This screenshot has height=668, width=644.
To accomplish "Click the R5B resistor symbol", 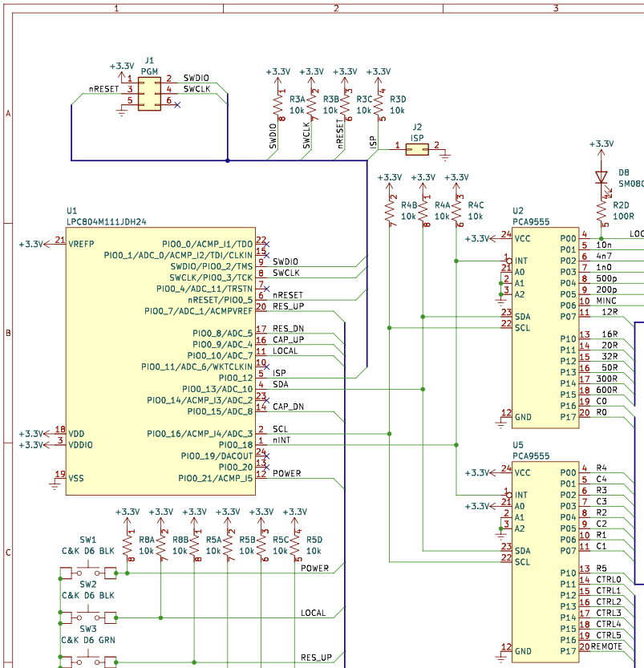I will [228, 546].
